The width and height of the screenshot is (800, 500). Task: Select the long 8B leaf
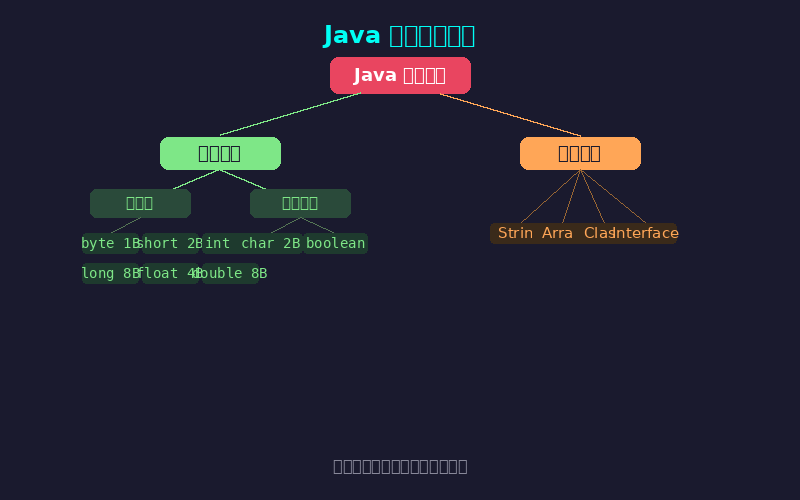tap(110, 273)
